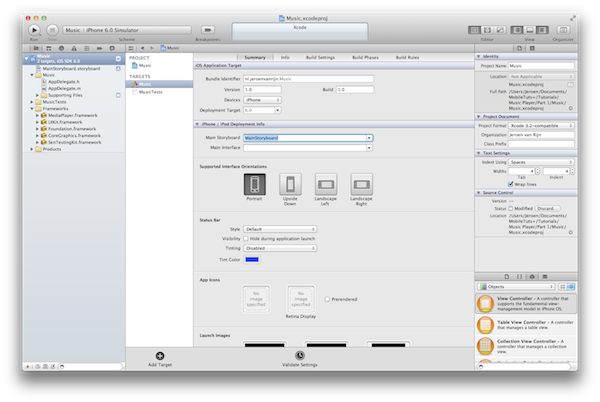Toggle the Utilities pane view button
This screenshot has width=600, height=402.
542,30
